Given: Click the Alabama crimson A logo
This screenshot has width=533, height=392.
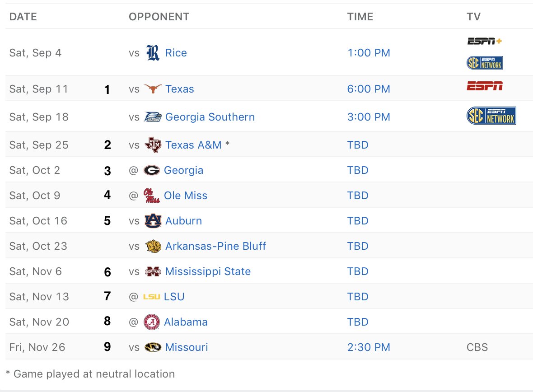Looking at the screenshot, I should [151, 322].
